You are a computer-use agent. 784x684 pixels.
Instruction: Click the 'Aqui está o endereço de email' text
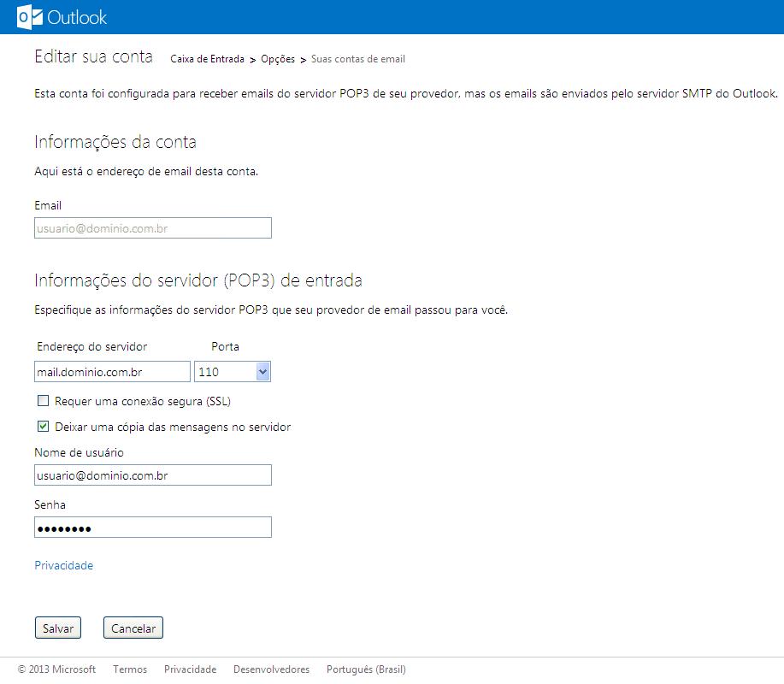146,172
